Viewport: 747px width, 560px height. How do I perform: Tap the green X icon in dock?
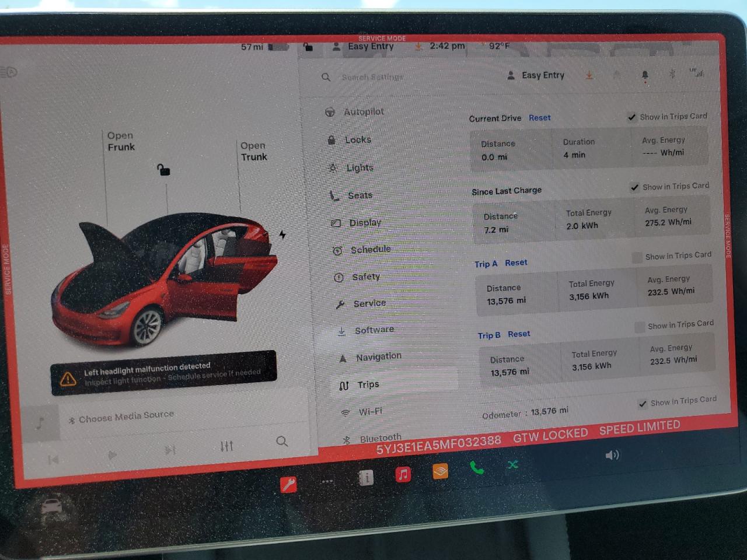click(x=512, y=464)
